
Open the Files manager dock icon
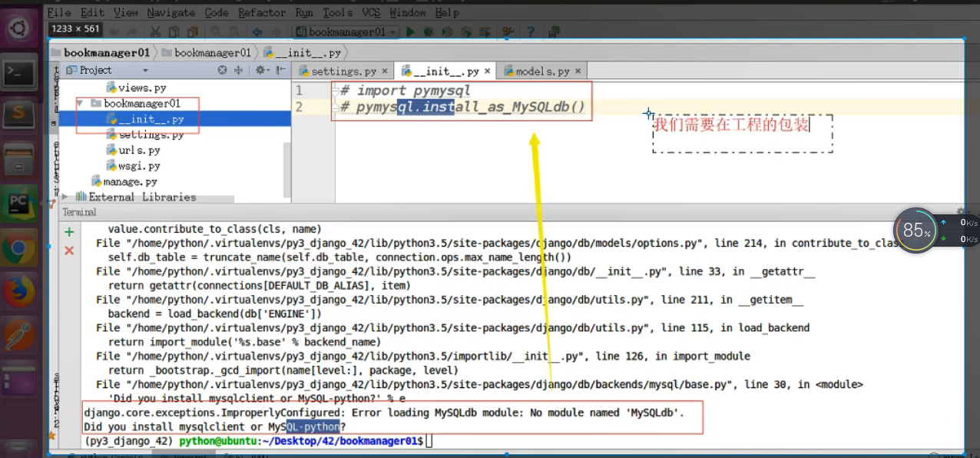(18, 161)
